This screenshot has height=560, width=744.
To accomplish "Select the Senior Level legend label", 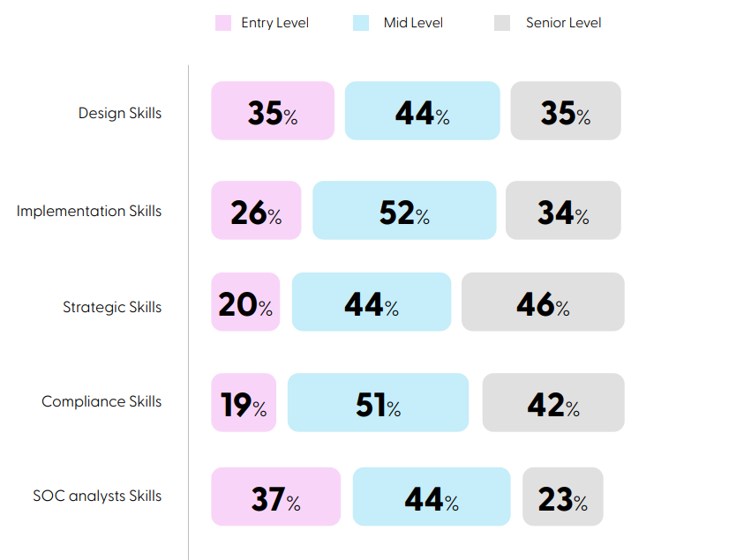I will pos(563,23).
